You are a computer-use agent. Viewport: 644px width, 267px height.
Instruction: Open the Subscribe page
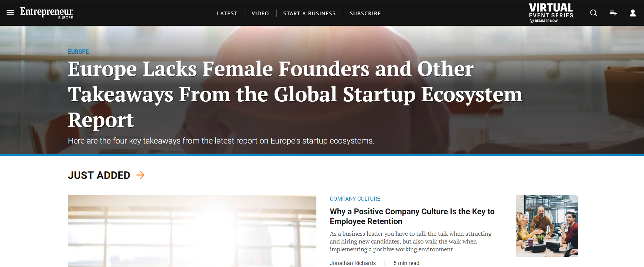click(x=365, y=13)
